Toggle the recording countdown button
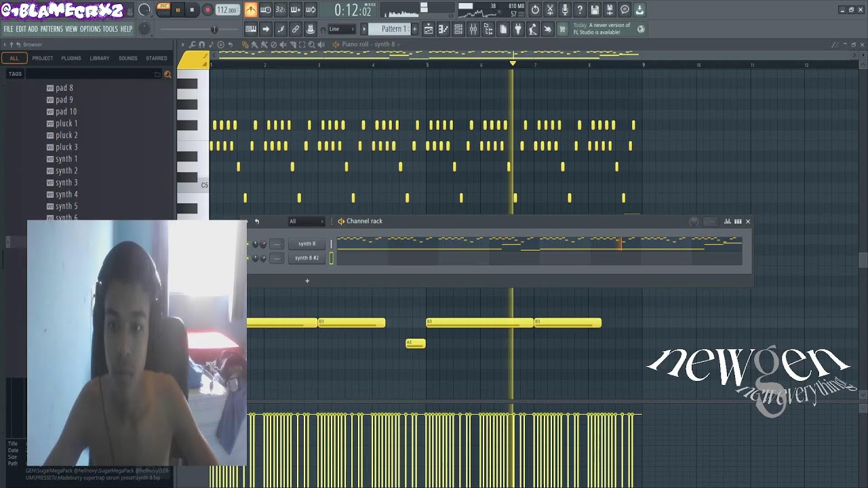 [x=281, y=10]
